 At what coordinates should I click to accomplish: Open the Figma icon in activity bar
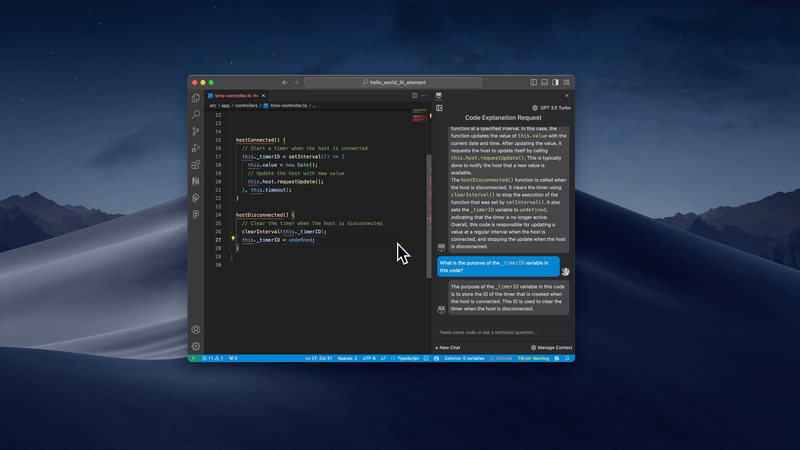(x=196, y=215)
